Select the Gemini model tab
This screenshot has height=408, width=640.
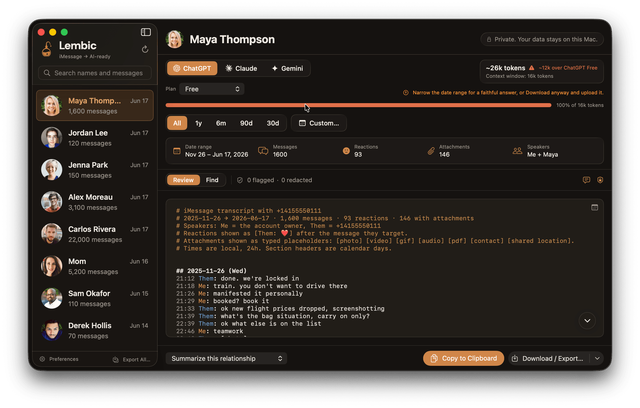(x=287, y=68)
